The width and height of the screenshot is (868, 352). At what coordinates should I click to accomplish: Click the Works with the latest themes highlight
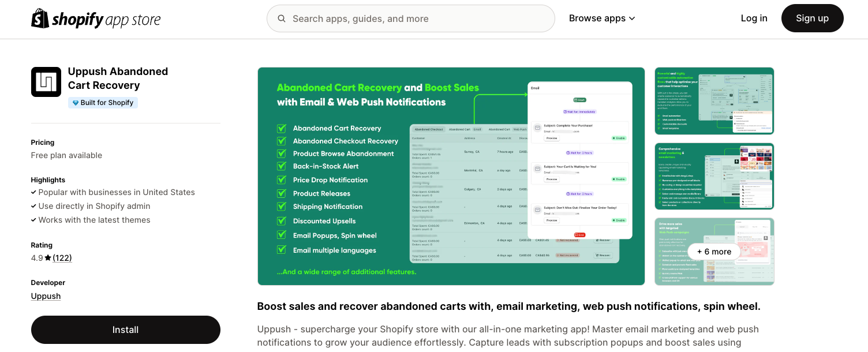pos(94,220)
